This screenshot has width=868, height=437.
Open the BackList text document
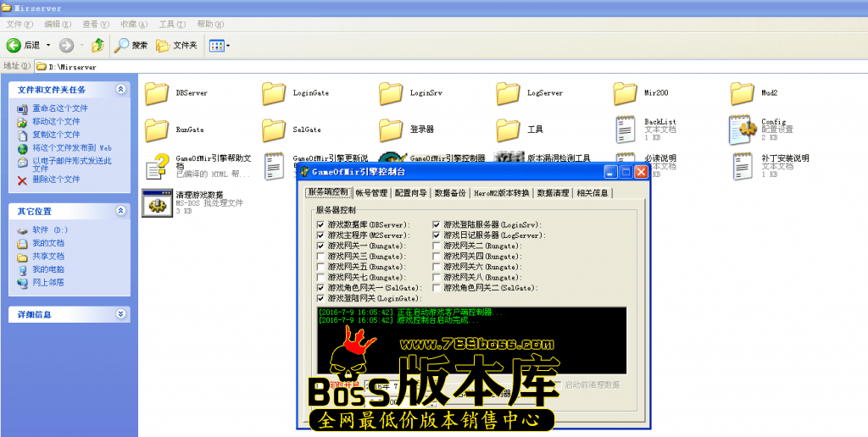point(626,129)
